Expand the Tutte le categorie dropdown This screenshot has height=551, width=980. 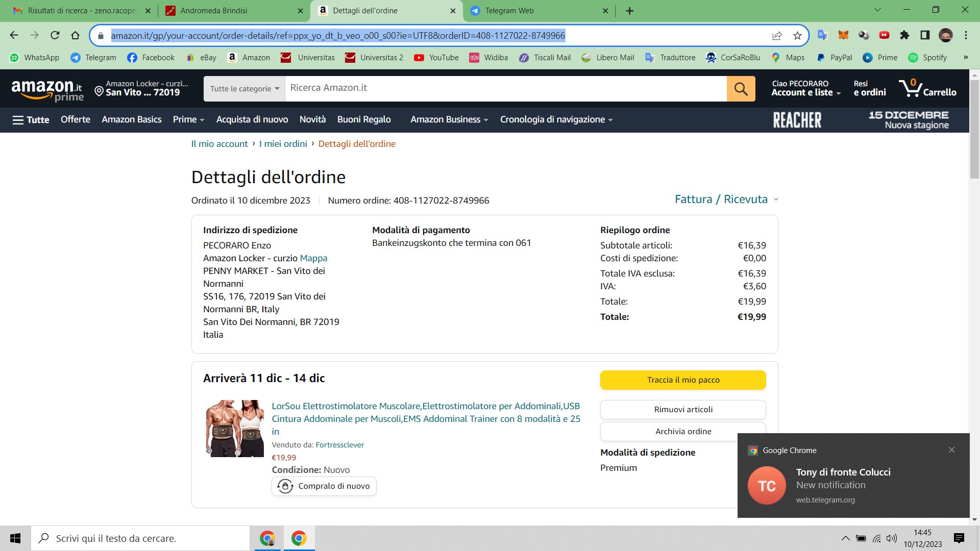[244, 89]
